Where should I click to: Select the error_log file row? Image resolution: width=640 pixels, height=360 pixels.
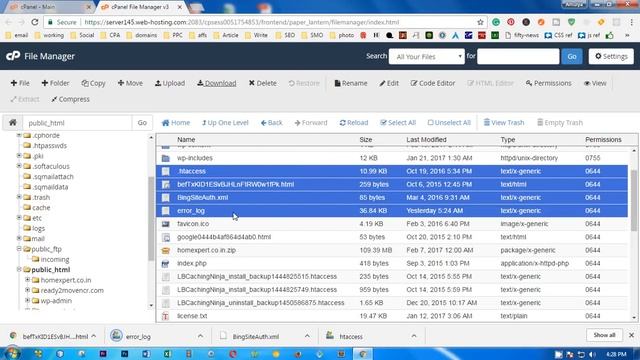(392, 211)
